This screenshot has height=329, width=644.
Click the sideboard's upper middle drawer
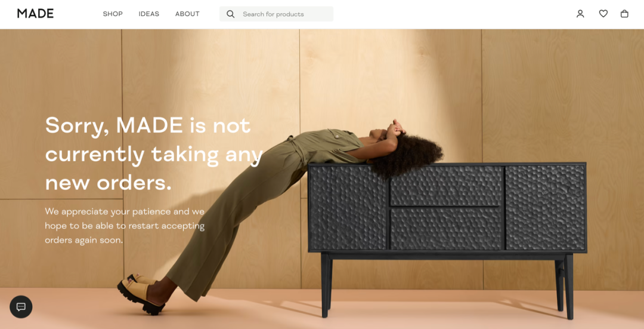tap(447, 186)
